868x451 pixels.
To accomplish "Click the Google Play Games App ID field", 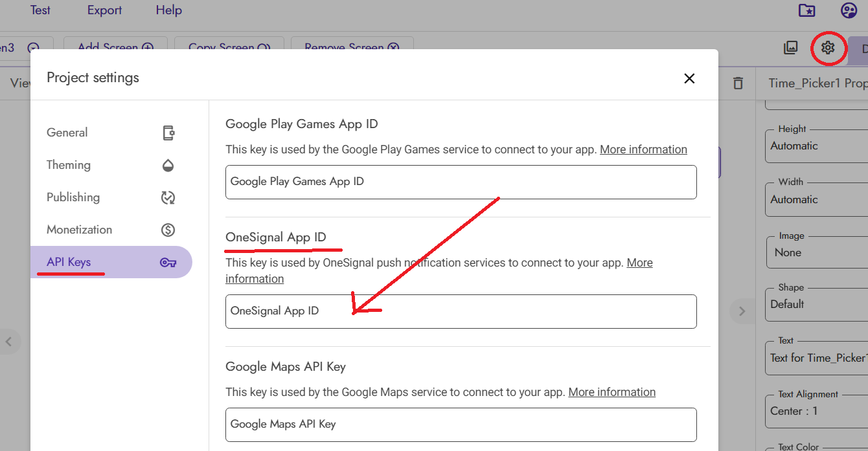I will pos(461,182).
